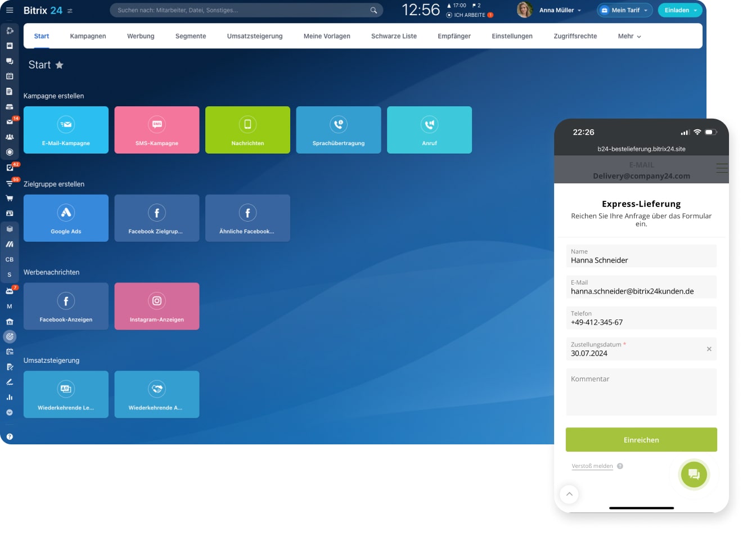The image size is (756, 540).
Task: Expand the Mehr menu in the navigation bar
Action: [628, 35]
